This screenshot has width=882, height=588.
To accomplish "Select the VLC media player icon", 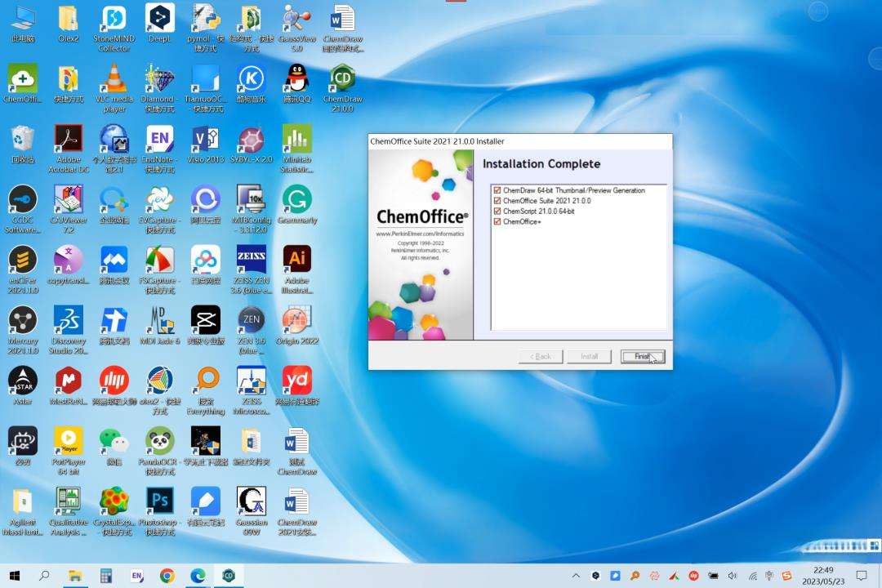I will click(114, 87).
